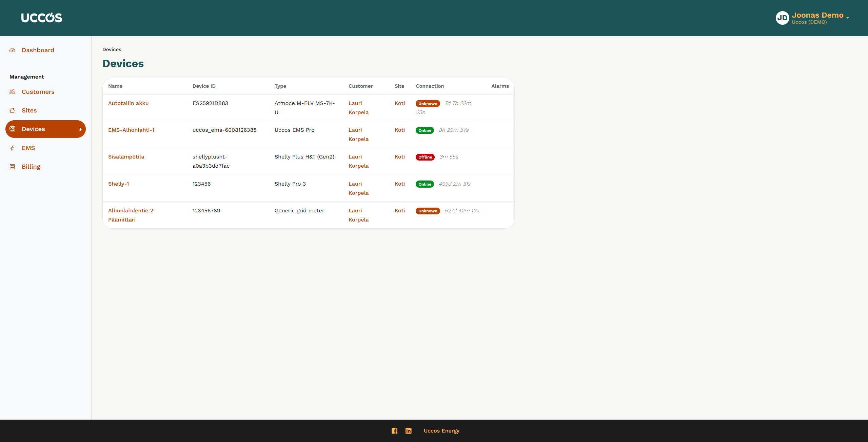Click the Uccos Energy footer link
Screen dimensions: 868x442
tap(441, 431)
